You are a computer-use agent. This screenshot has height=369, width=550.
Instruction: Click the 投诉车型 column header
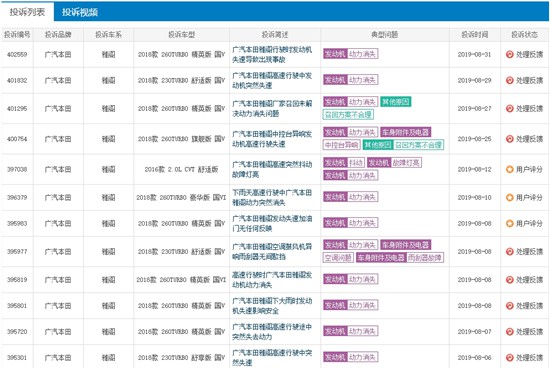[x=181, y=35]
